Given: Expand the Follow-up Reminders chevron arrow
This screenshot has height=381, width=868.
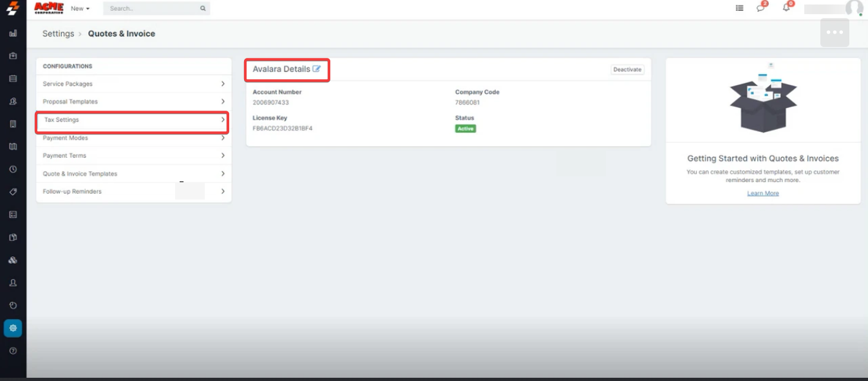Looking at the screenshot, I should click(223, 192).
